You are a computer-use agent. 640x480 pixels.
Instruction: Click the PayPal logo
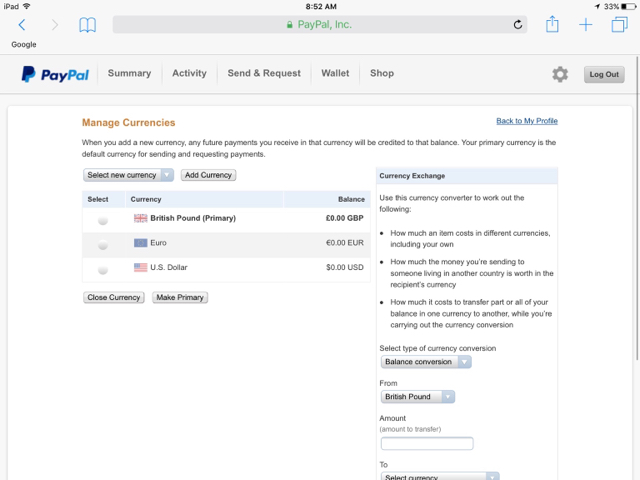[55, 74]
